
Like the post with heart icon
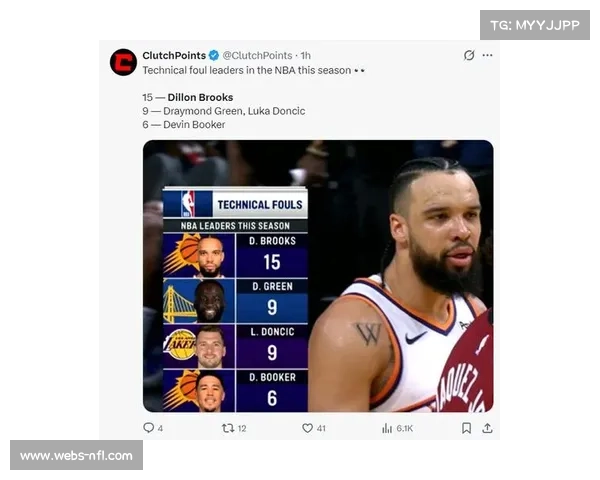click(307, 428)
